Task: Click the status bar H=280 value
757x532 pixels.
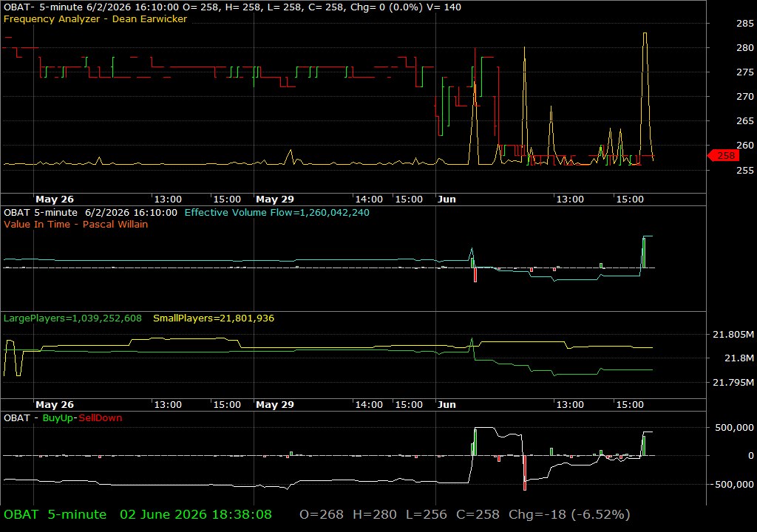Action: [375, 514]
